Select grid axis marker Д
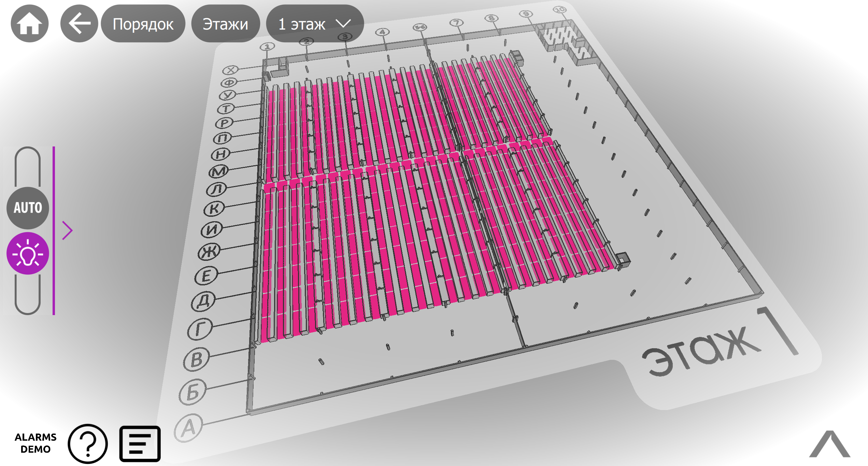The height and width of the screenshot is (466, 868). click(203, 301)
